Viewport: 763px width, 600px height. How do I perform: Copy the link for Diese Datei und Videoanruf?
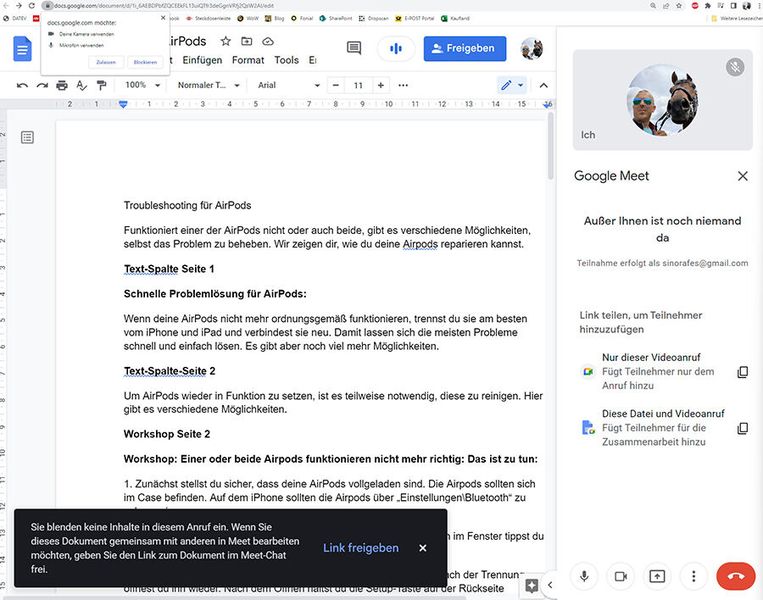pos(743,428)
